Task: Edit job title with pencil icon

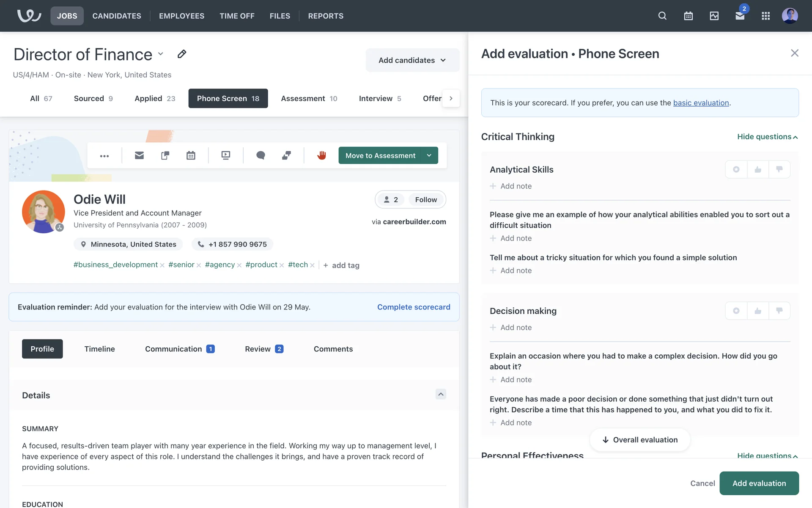Action: click(182, 54)
